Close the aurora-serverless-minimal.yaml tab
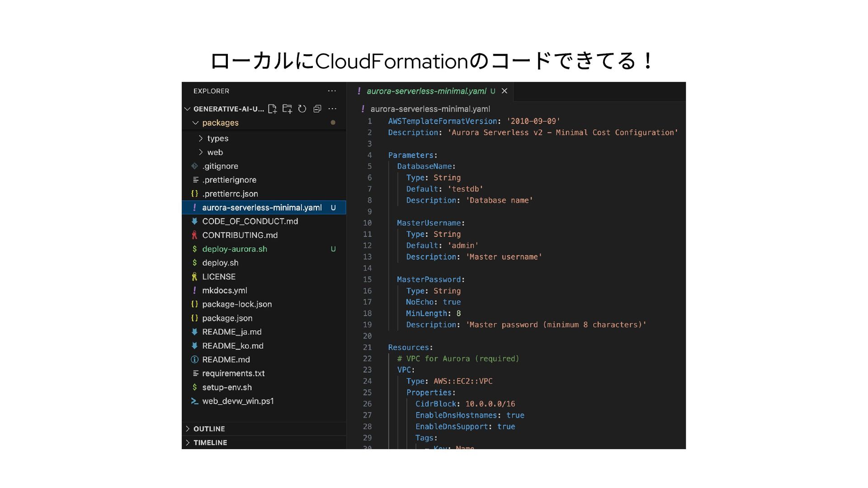 point(505,91)
